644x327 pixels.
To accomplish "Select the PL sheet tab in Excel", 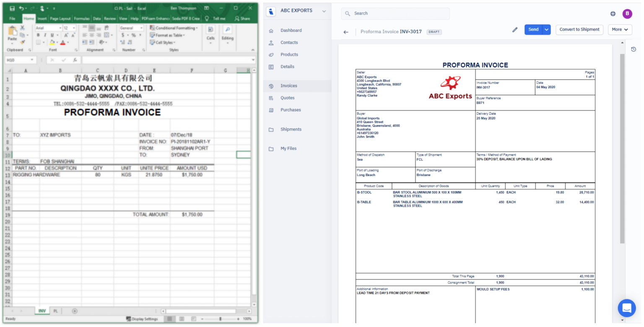I will [55, 311].
